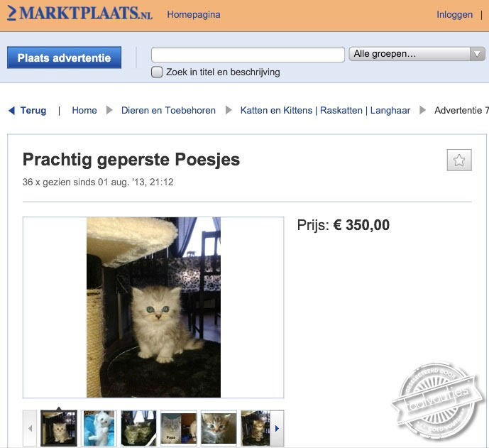Click the large kitten main photo
The width and height of the screenshot is (489, 448).
153,307
